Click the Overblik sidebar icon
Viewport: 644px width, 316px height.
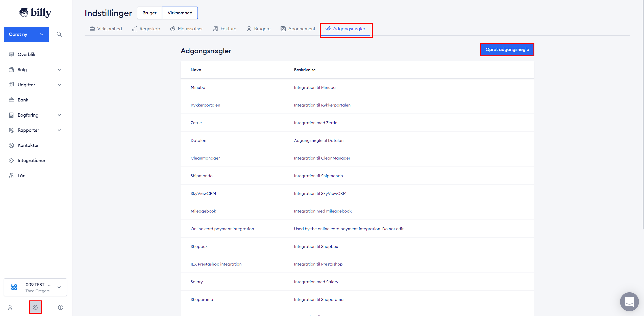(11, 54)
